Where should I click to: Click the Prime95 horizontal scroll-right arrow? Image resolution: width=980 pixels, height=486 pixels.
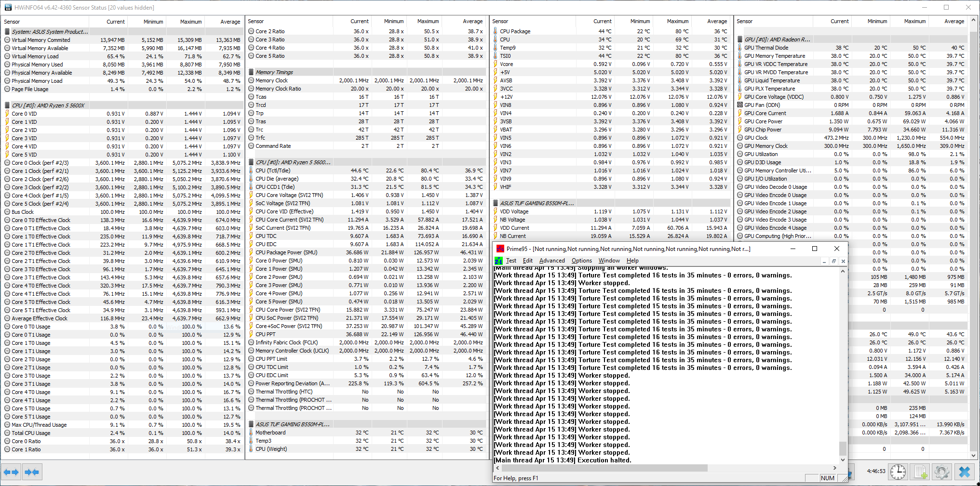tap(835, 468)
